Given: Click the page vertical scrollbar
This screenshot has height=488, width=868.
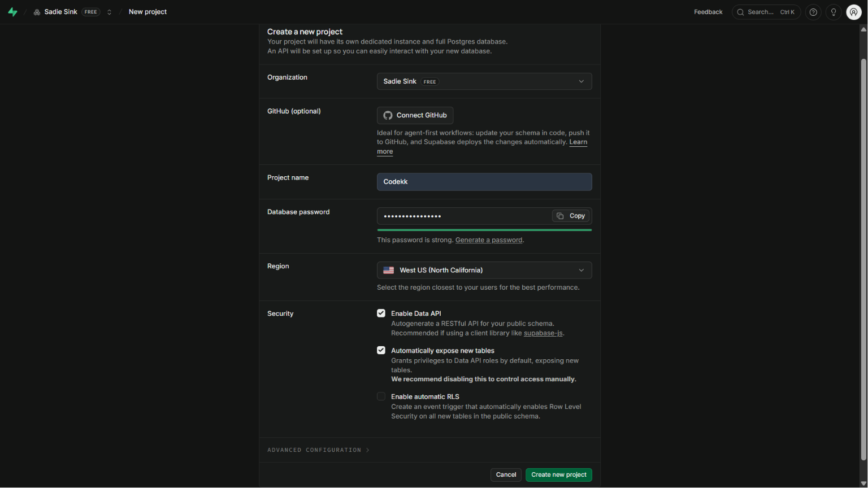Looking at the screenshot, I should pyautogui.click(x=863, y=260).
